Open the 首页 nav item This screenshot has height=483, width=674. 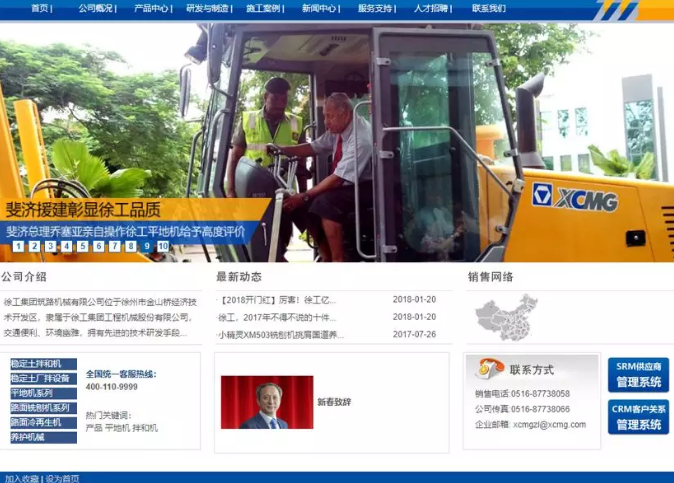tap(40, 8)
